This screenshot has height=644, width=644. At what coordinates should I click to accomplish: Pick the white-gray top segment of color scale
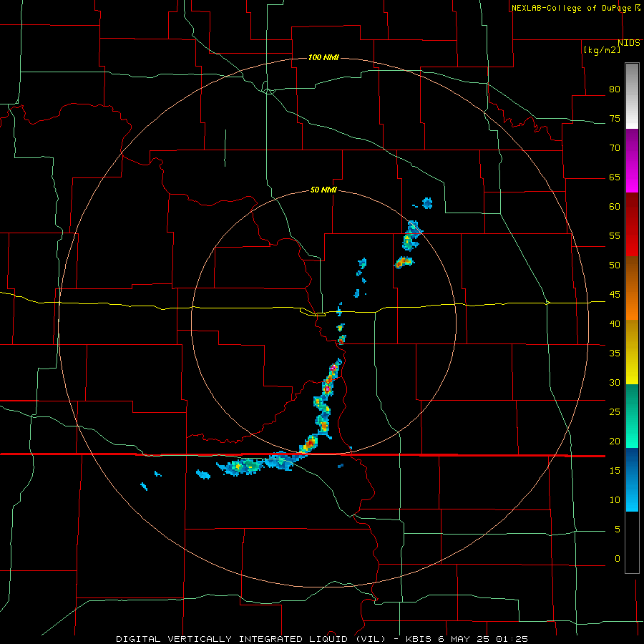[x=632, y=96]
